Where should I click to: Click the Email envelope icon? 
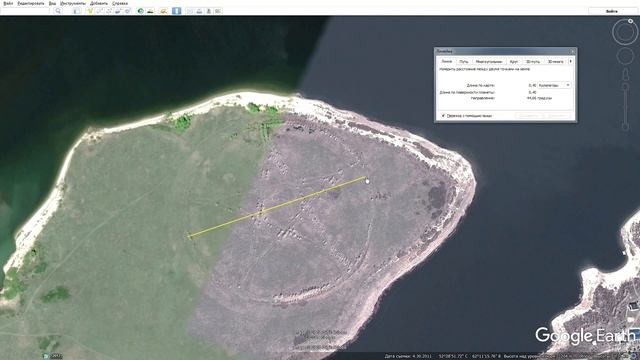click(190, 11)
